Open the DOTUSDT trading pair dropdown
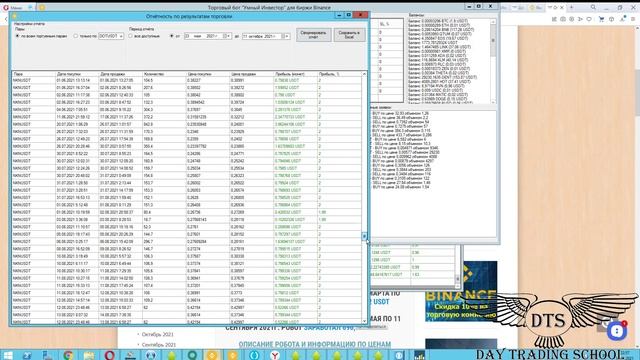The height and width of the screenshot is (360, 640). tap(111, 36)
